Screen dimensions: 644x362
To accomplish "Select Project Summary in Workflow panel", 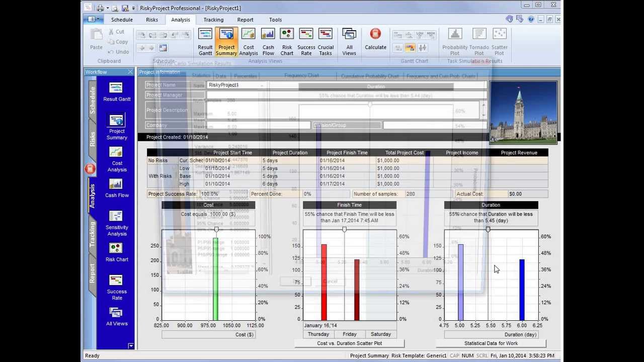I will tap(117, 128).
